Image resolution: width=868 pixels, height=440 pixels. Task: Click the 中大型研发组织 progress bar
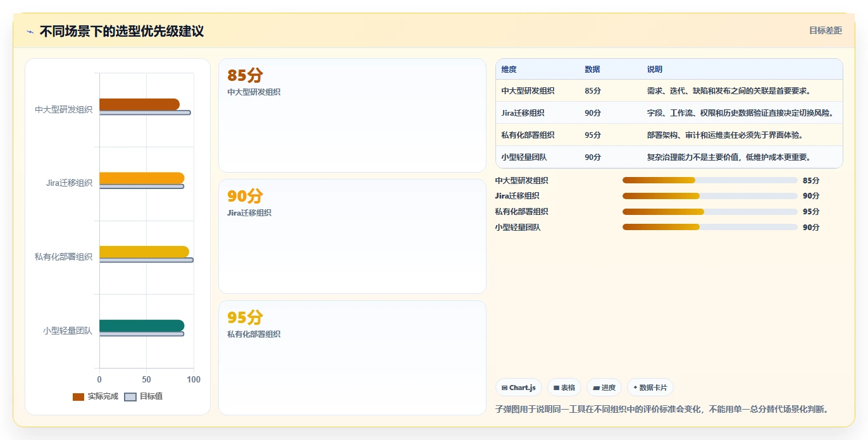pyautogui.click(x=710, y=180)
